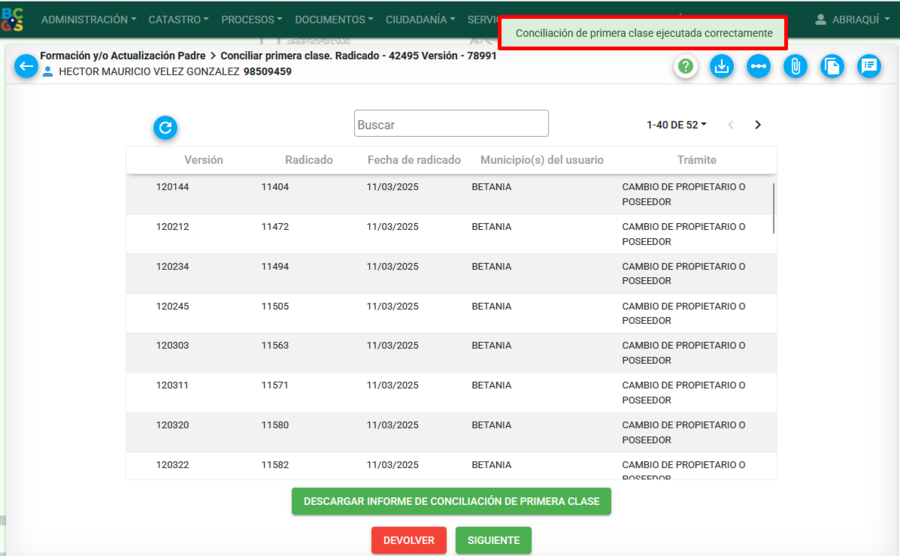This screenshot has width=900, height=556.
Task: Expand the CATASTRO menu
Action: tap(178, 20)
